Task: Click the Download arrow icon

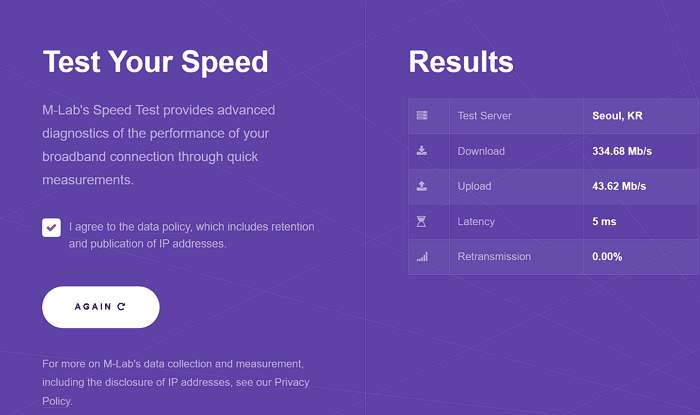Action: pos(421,151)
